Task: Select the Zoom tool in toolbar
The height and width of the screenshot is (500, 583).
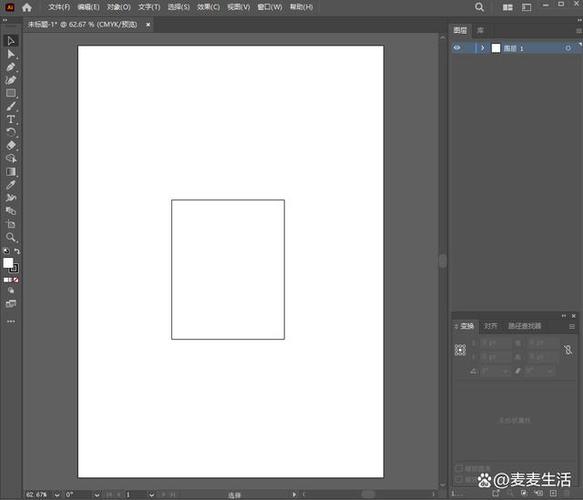Action: pyautogui.click(x=11, y=237)
